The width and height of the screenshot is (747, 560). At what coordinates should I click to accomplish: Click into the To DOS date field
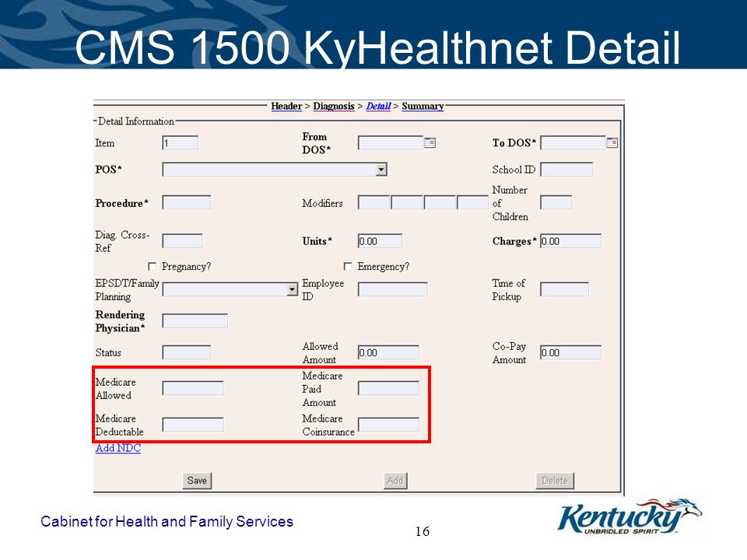pos(573,143)
